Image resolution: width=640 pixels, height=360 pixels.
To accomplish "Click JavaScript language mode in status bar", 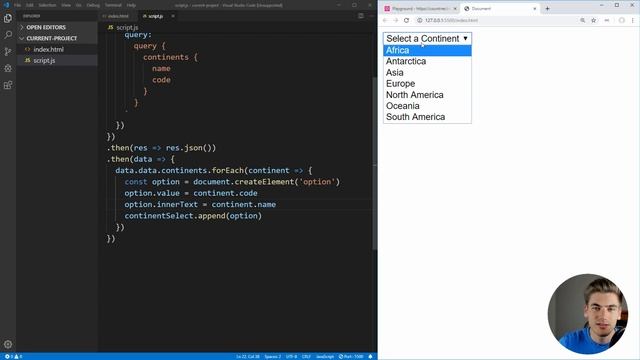I will (x=325, y=356).
